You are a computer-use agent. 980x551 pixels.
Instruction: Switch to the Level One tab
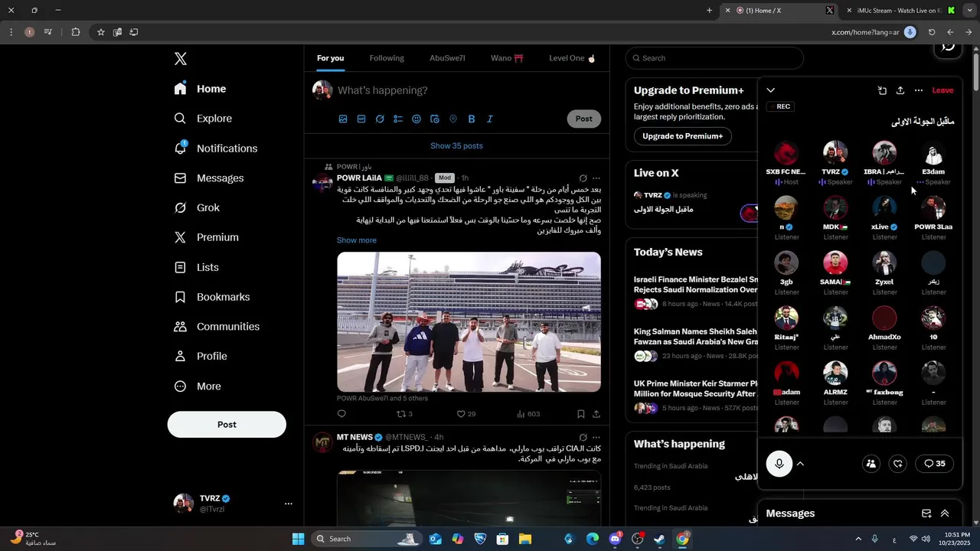click(x=572, y=58)
